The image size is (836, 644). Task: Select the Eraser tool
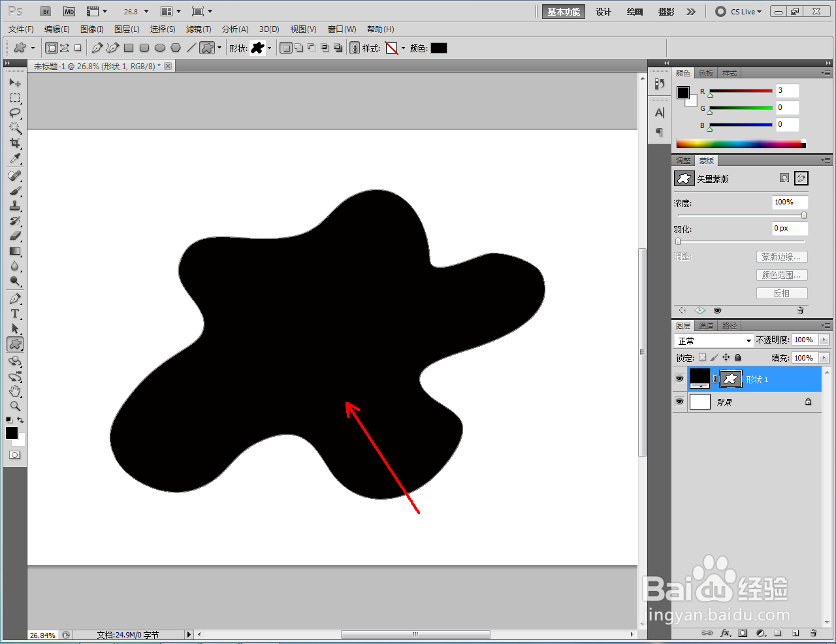15,236
